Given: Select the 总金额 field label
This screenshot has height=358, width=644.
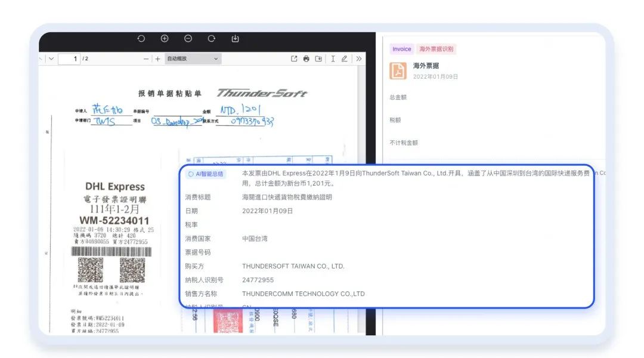Looking at the screenshot, I should [398, 97].
